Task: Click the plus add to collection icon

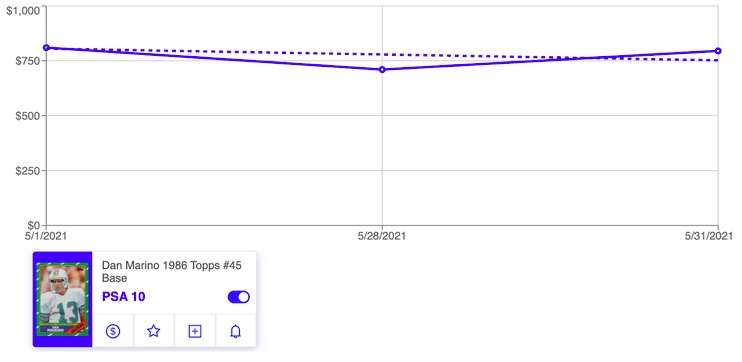Action: (194, 331)
